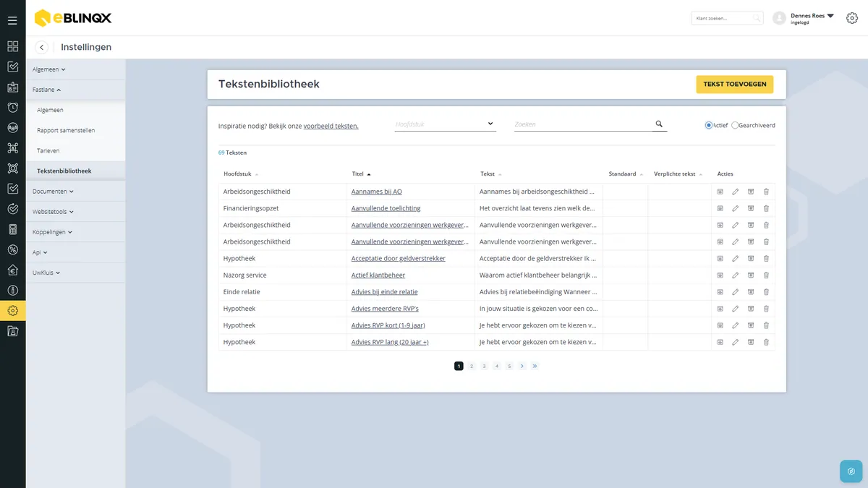Open the folder with person icon in the icon bar
Viewport: 868px width, 488px height.
coord(12,331)
